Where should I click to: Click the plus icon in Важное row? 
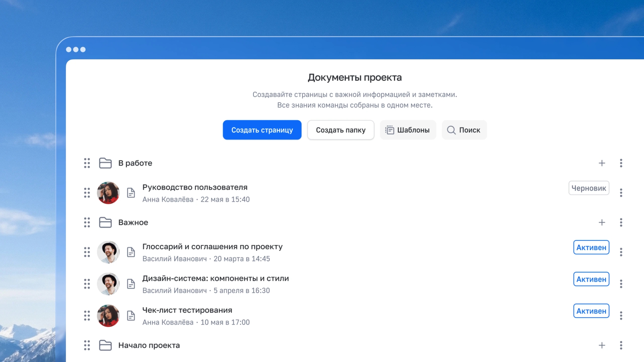coord(602,222)
